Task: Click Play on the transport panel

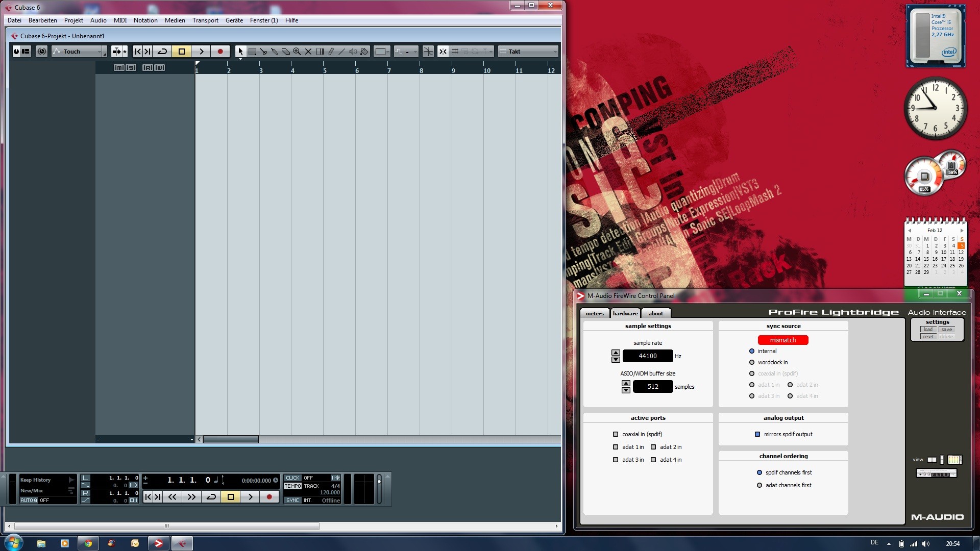Action: pos(250,497)
